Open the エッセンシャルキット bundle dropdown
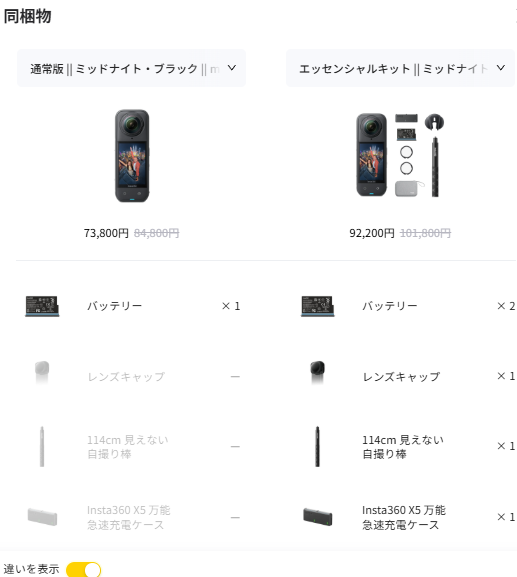This screenshot has height=577, width=517. (x=400, y=68)
